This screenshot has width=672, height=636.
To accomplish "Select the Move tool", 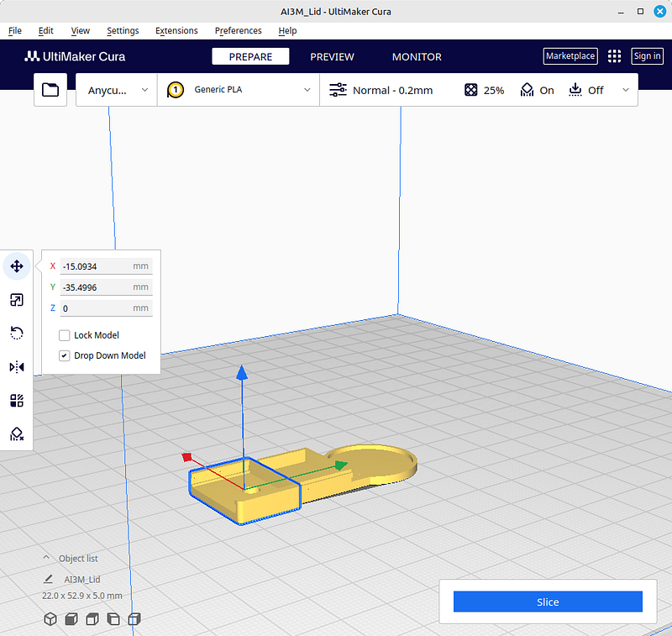I will (17, 266).
